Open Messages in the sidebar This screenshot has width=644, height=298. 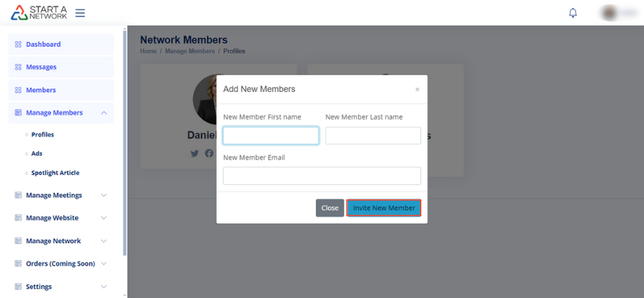41,67
